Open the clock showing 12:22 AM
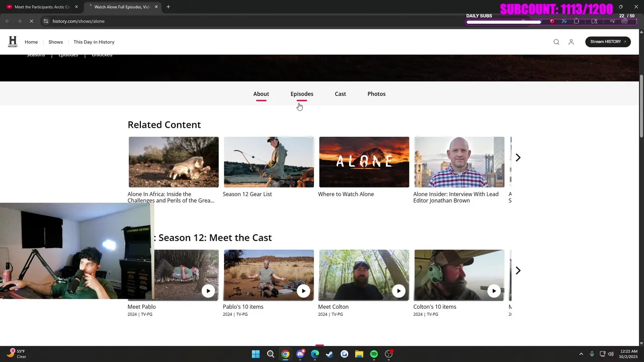This screenshot has width=644, height=362. coord(629,354)
